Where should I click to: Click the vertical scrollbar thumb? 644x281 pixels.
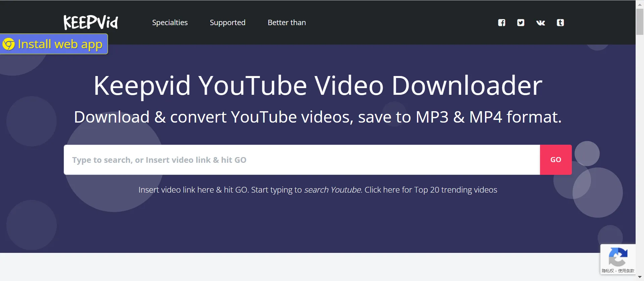[x=640, y=22]
